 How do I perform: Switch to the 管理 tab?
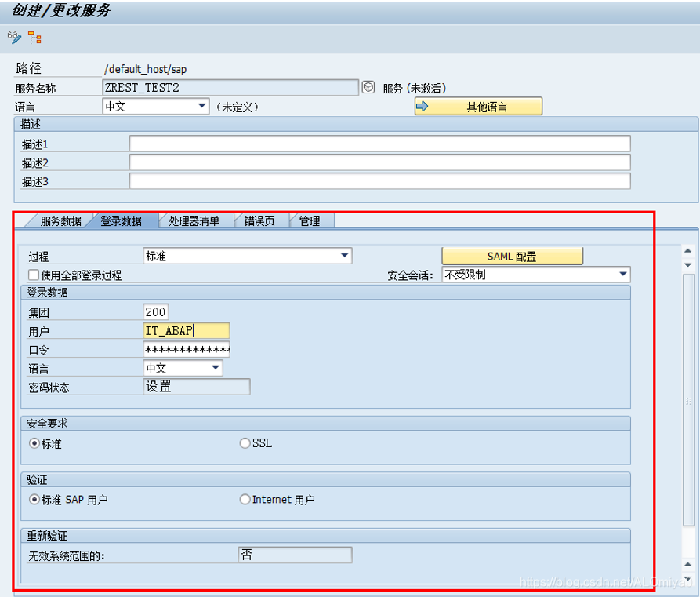tap(310, 220)
